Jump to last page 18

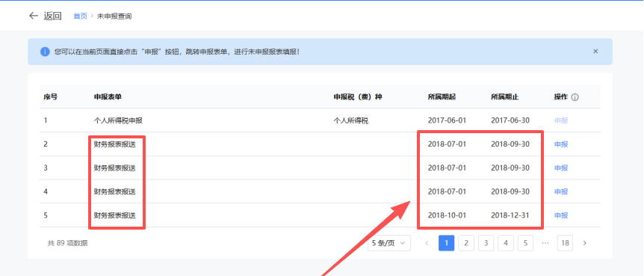click(565, 243)
